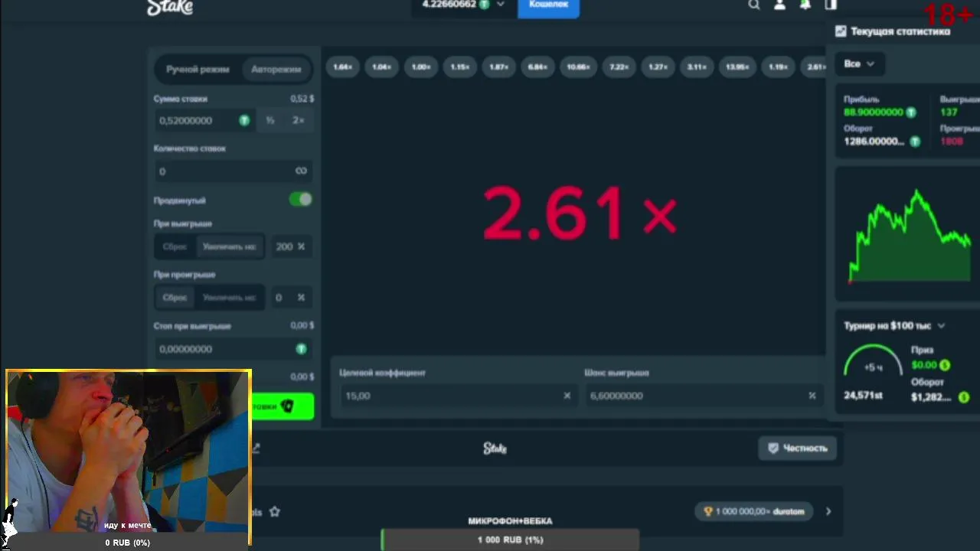Expand the arrow next to the duratom badge
Image resolution: width=980 pixels, height=551 pixels.
pos(828,511)
